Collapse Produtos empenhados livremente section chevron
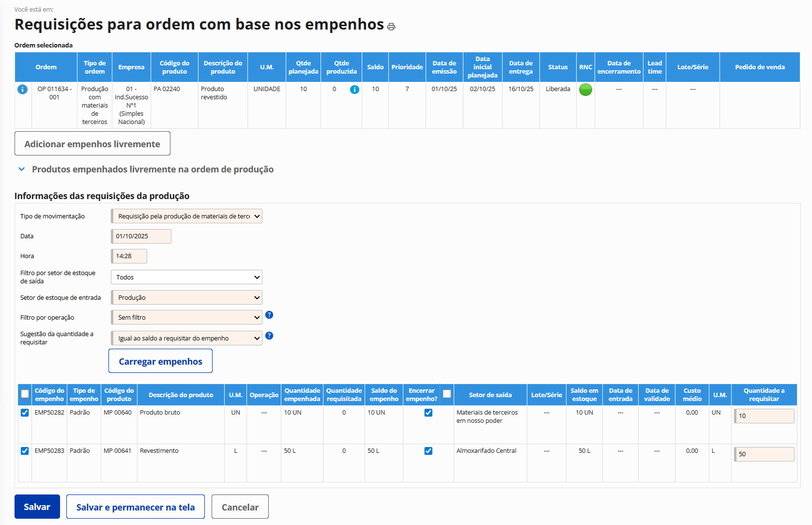Viewport: 812px width, 525px height. (x=22, y=170)
